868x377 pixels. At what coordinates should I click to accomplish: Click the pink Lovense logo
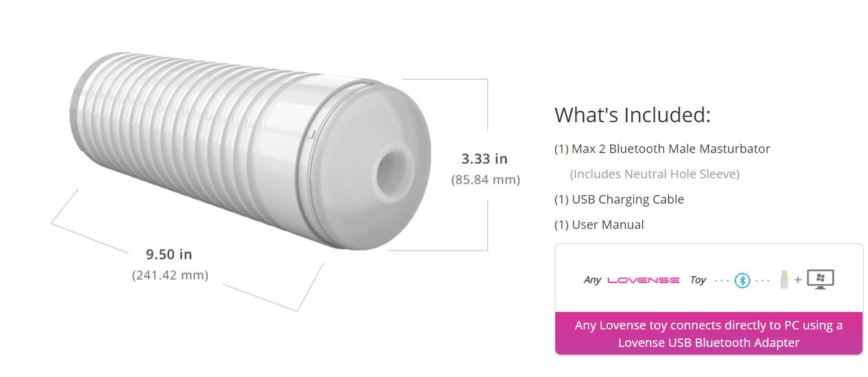click(643, 280)
